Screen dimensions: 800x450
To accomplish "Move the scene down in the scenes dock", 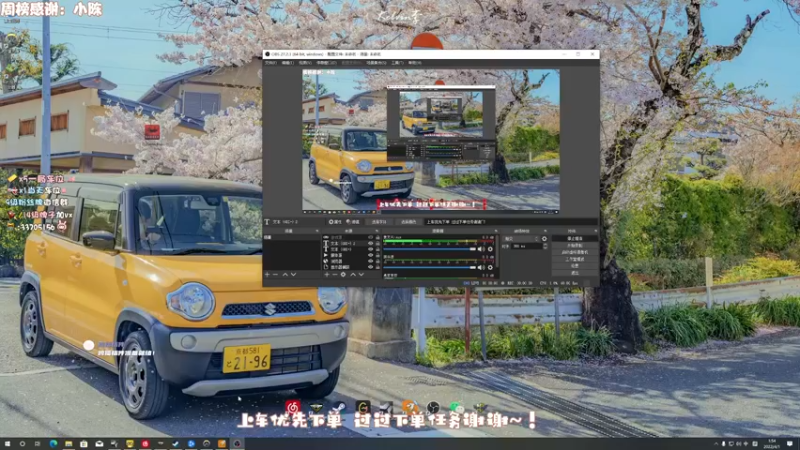I will pyautogui.click(x=294, y=274).
